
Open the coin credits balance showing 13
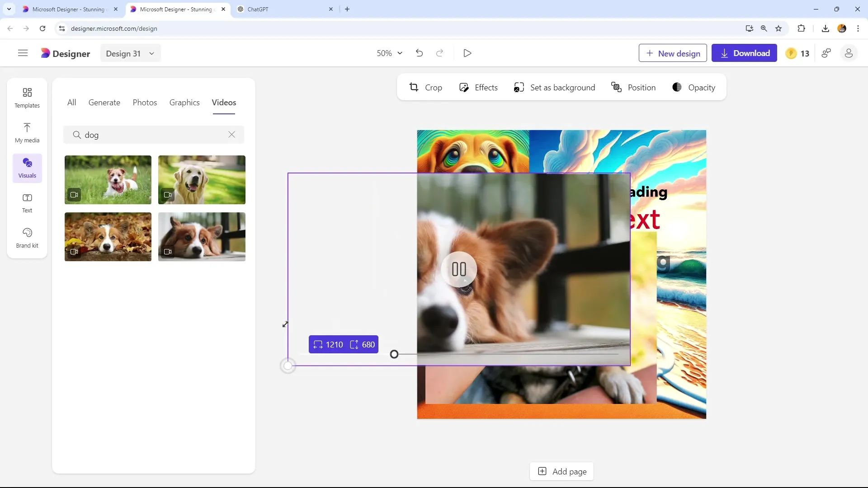point(797,53)
